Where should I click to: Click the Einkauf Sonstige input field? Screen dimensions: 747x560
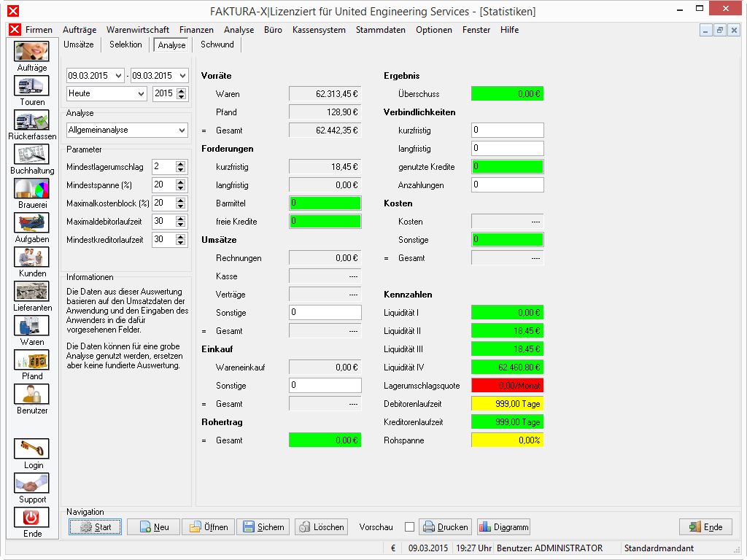(x=325, y=385)
